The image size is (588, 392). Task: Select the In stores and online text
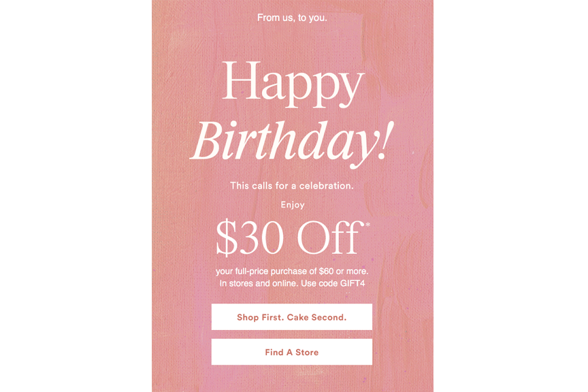tap(259, 283)
